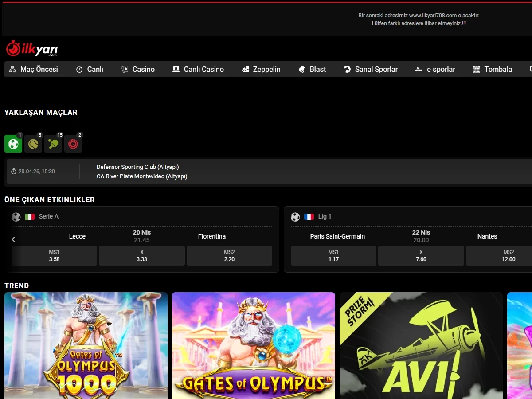This screenshot has width=532, height=399.
Task: Click the ilkyarı logo
Action: (32, 49)
